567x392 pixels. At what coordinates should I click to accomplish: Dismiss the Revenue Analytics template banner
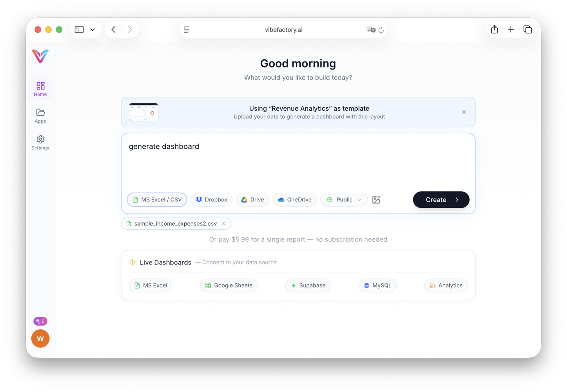[x=464, y=112]
